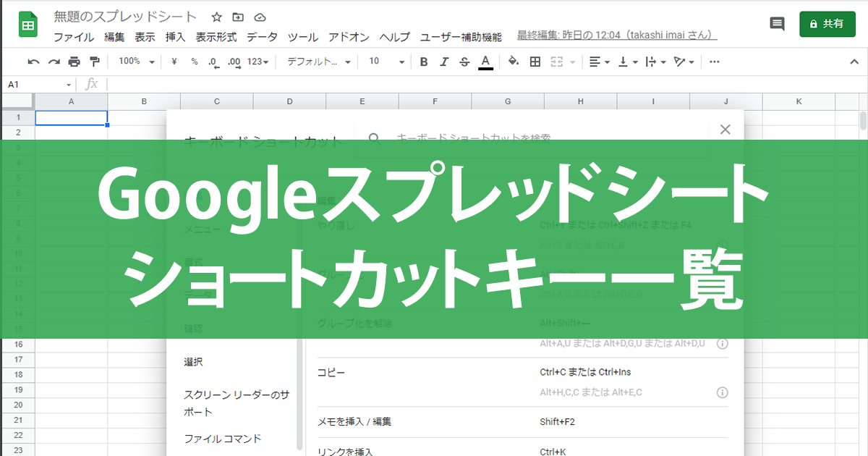This screenshot has width=868, height=456.
Task: Click the fx formula icon
Action: tap(91, 85)
